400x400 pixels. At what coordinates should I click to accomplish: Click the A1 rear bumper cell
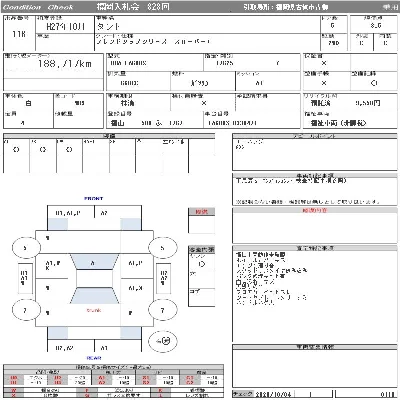pyautogui.click(x=118, y=346)
